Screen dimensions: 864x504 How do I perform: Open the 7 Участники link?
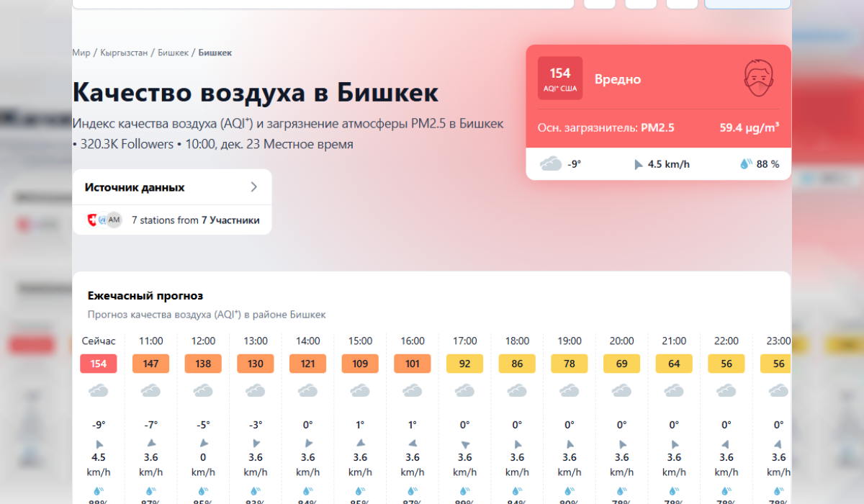point(230,220)
